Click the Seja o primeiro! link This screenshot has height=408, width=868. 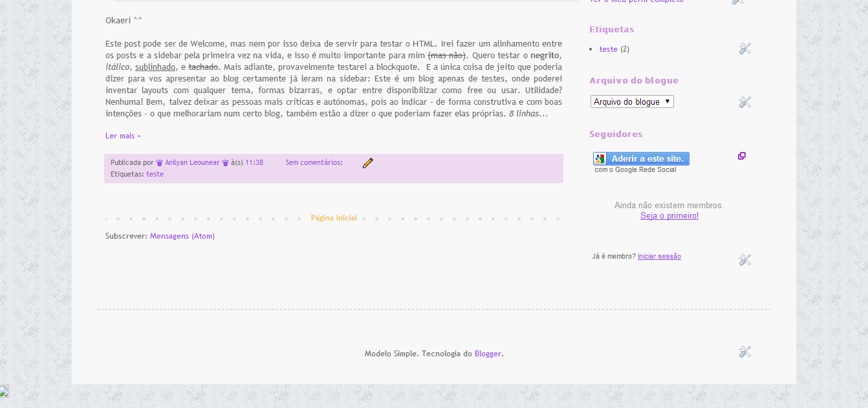669,216
